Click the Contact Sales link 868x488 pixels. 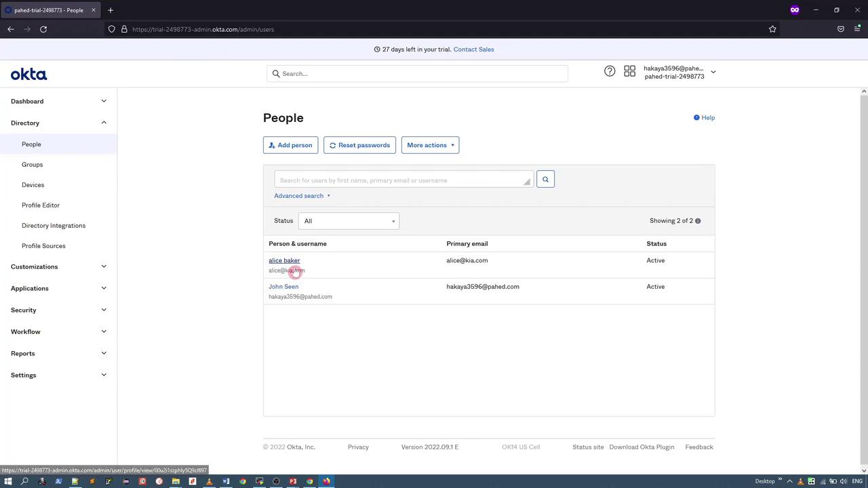pos(473,49)
